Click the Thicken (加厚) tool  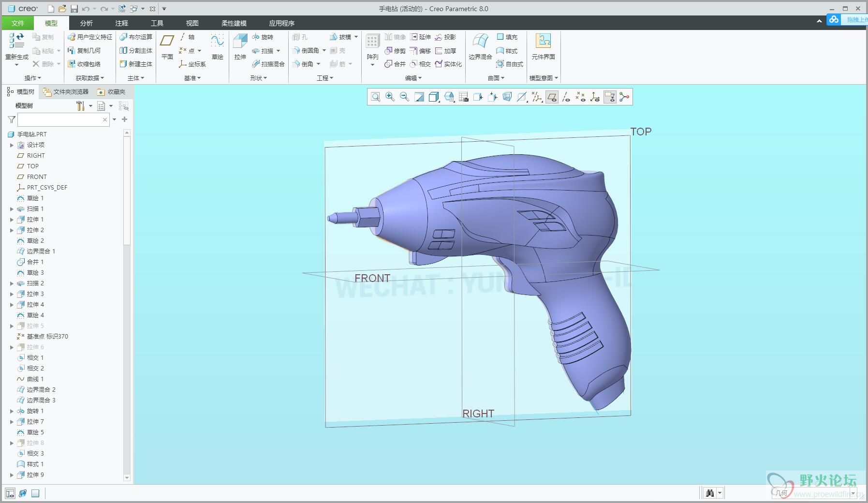point(445,51)
